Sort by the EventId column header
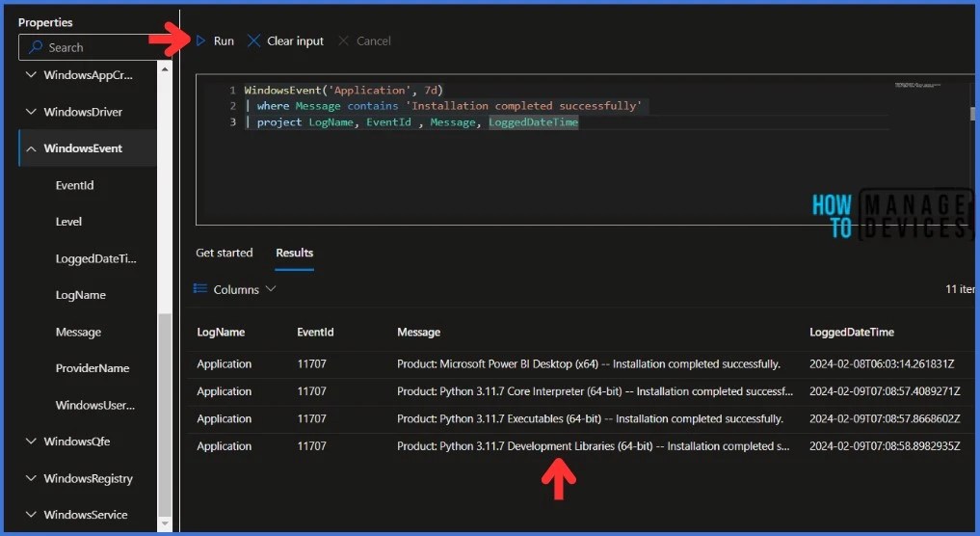Viewport: 980px width, 536px height. 315,332
